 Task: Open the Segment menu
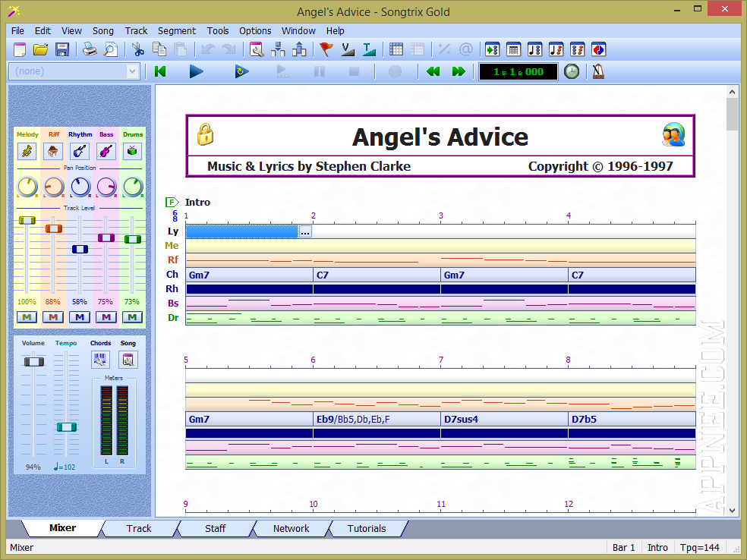click(x=177, y=31)
